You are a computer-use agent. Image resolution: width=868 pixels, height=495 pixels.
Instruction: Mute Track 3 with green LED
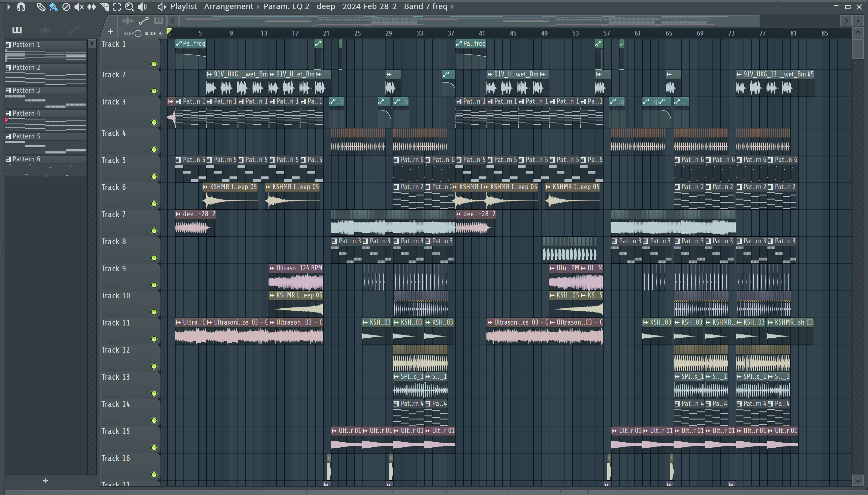(x=154, y=122)
